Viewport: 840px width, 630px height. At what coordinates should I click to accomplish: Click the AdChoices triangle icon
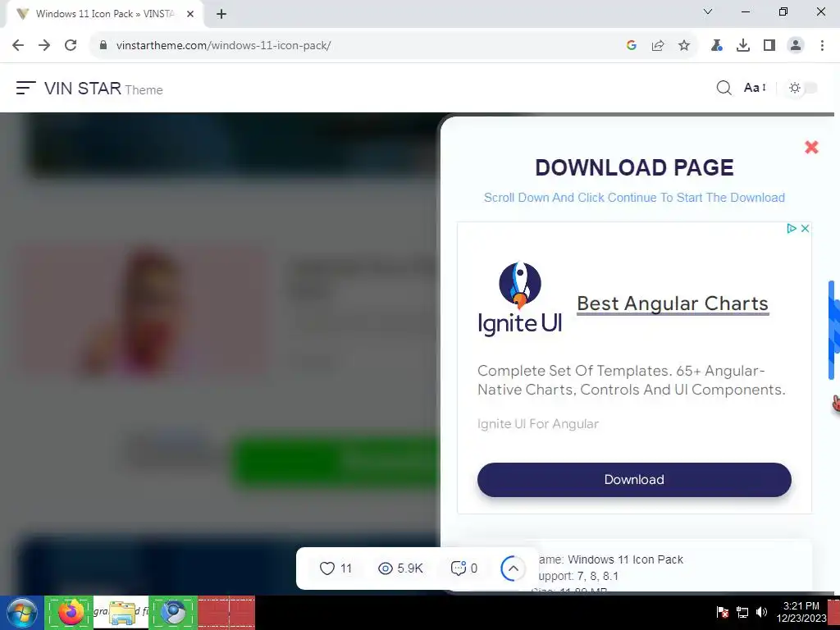point(792,229)
